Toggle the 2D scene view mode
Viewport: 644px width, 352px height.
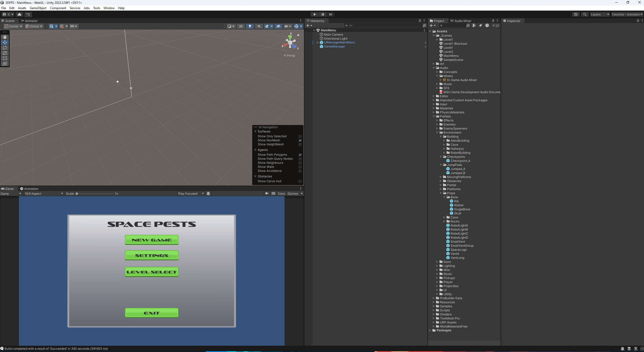[x=241, y=26]
